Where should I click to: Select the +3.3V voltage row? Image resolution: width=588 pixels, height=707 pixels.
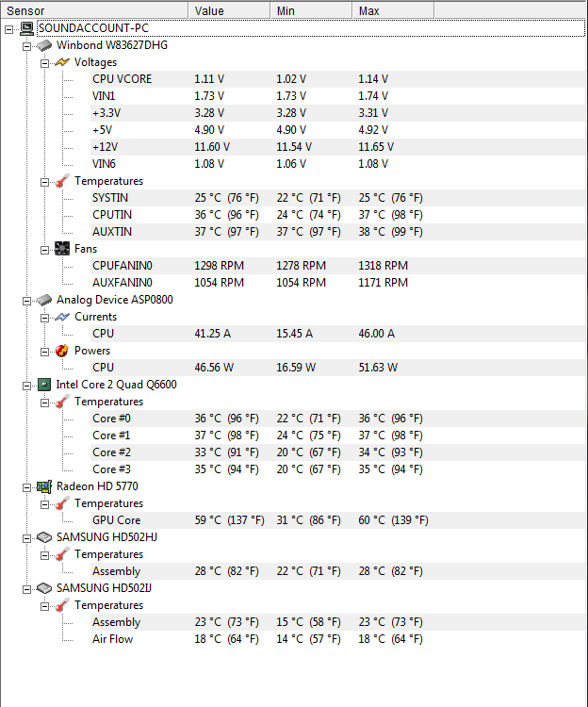(x=339, y=113)
